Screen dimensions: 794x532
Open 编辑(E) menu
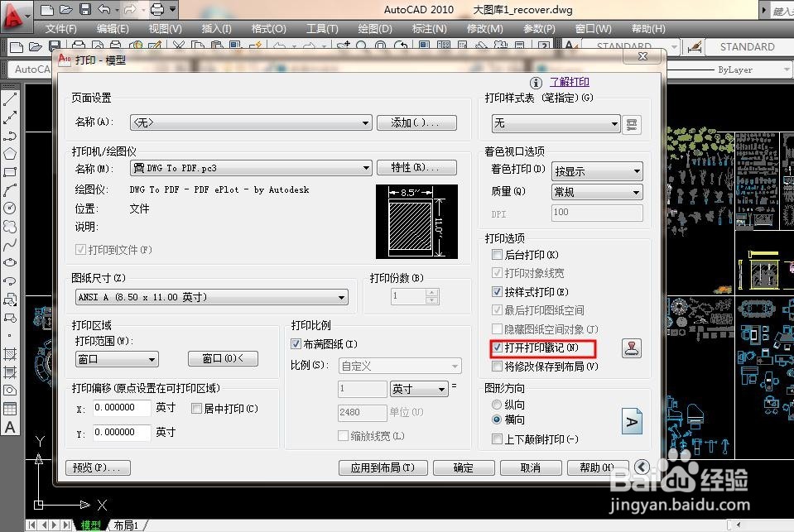point(113,29)
